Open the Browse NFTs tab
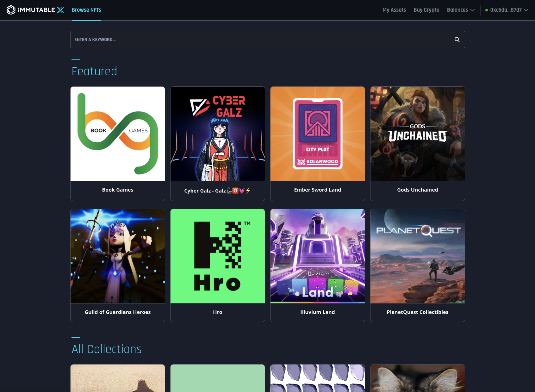Screen dimensions: 535x392 pos(86,10)
